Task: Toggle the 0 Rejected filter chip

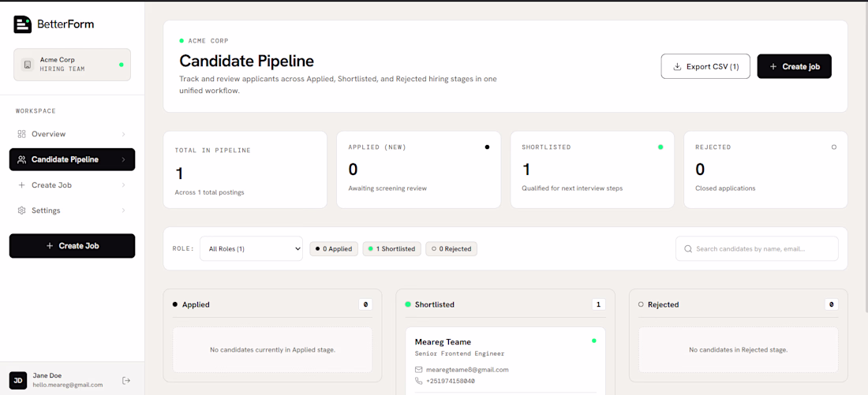Action: click(x=451, y=249)
